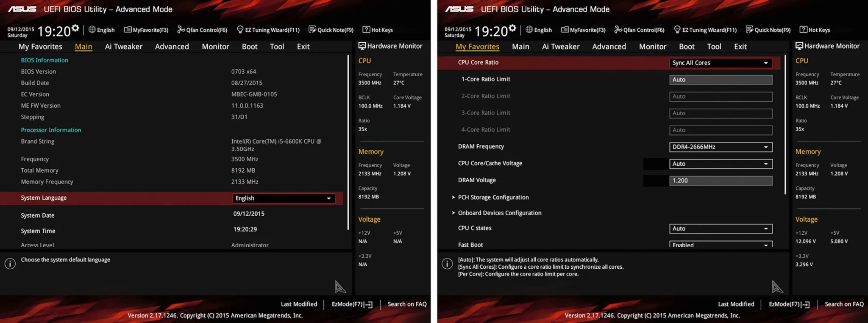Click the info icon beside the language help text
The image size is (868, 323).
click(x=10, y=264)
